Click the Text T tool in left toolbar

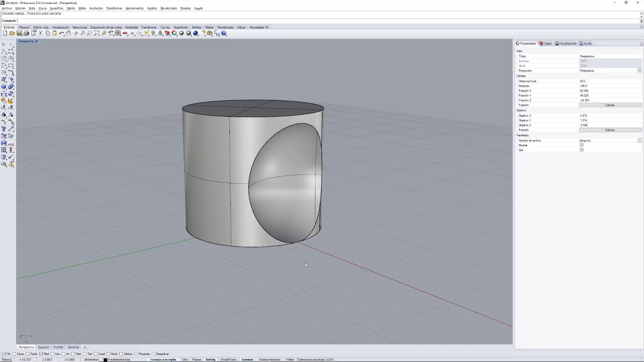point(4,129)
